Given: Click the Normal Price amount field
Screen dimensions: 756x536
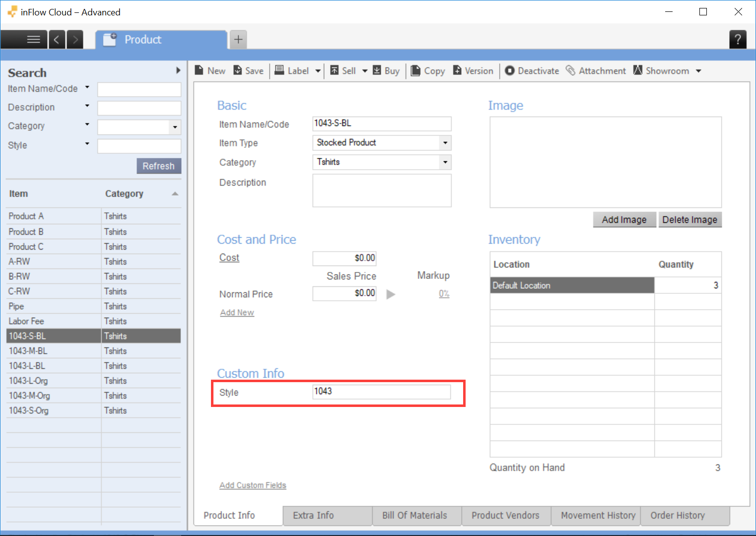Looking at the screenshot, I should (x=344, y=293).
